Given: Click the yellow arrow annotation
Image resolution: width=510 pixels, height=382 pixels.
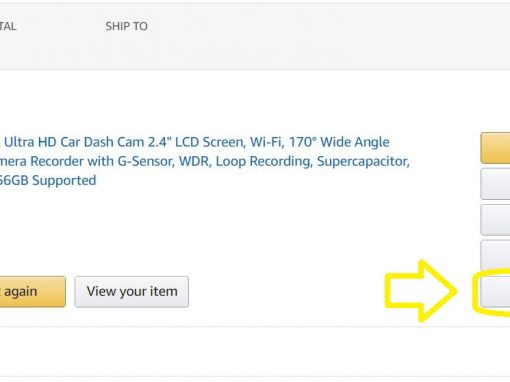Looking at the screenshot, I should tap(421, 291).
